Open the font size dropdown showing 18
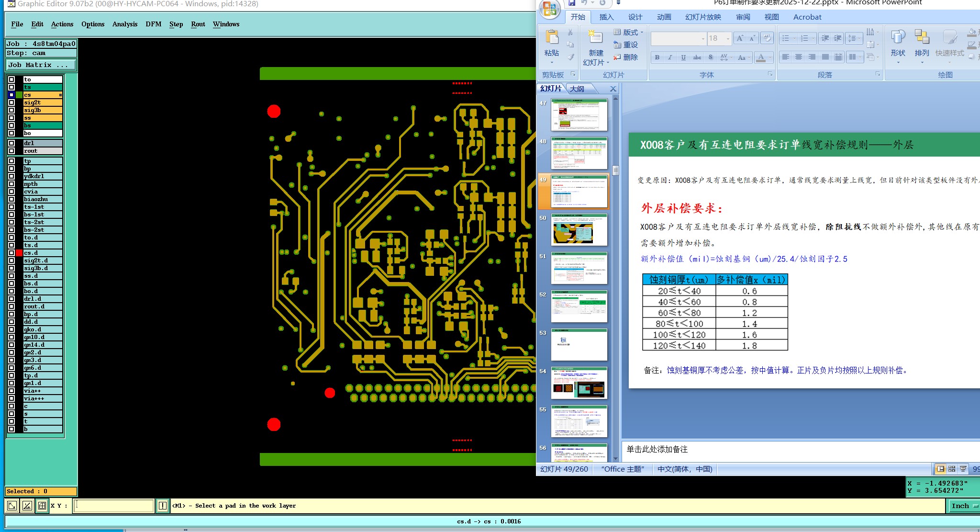This screenshot has height=532, width=980. [x=728, y=39]
